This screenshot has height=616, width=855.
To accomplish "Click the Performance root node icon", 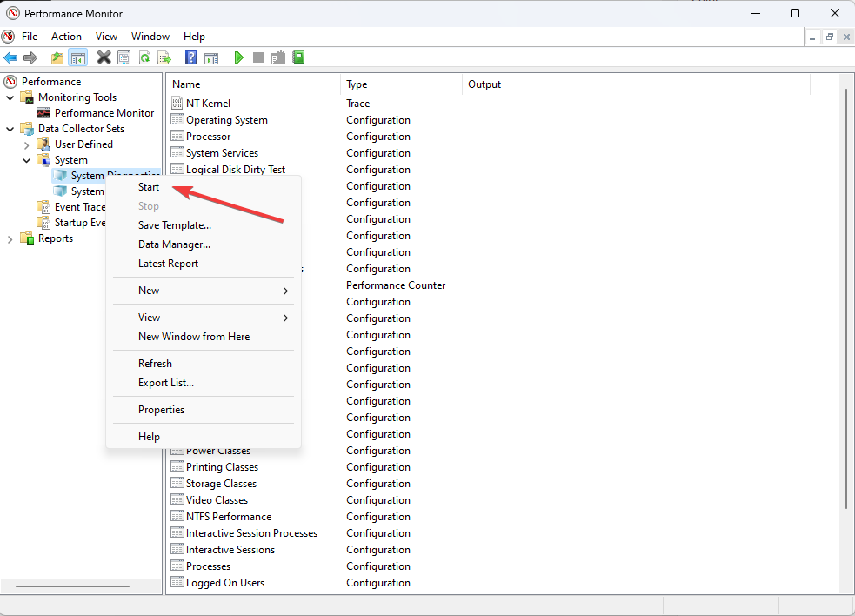I will (x=10, y=81).
